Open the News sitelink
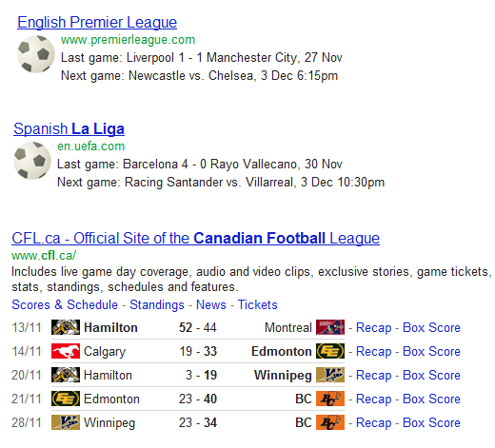The image size is (495, 448). [x=211, y=304]
